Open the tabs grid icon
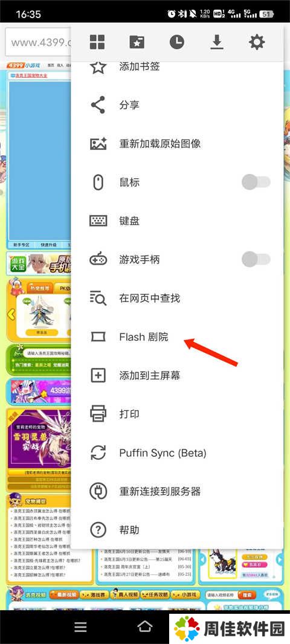The width and height of the screenshot is (290, 644). (x=97, y=42)
